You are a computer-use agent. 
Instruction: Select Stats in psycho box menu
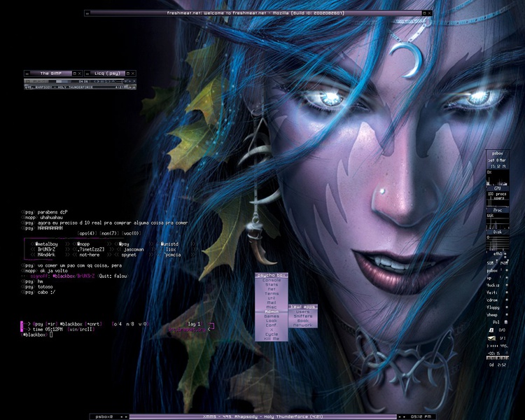tap(272, 284)
